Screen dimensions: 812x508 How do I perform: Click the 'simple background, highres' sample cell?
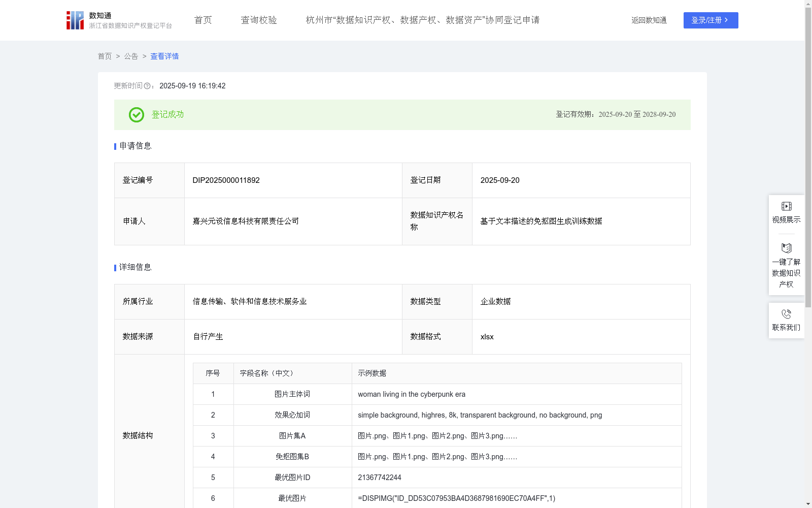point(517,415)
